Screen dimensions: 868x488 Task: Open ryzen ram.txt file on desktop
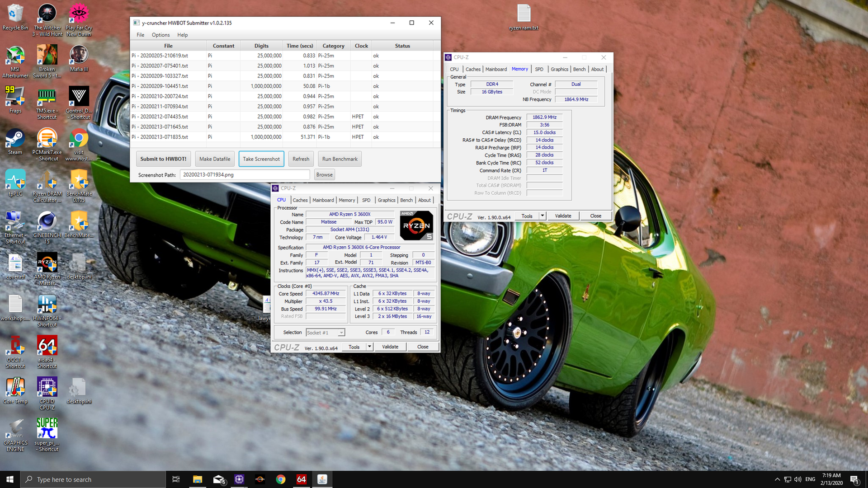(524, 17)
